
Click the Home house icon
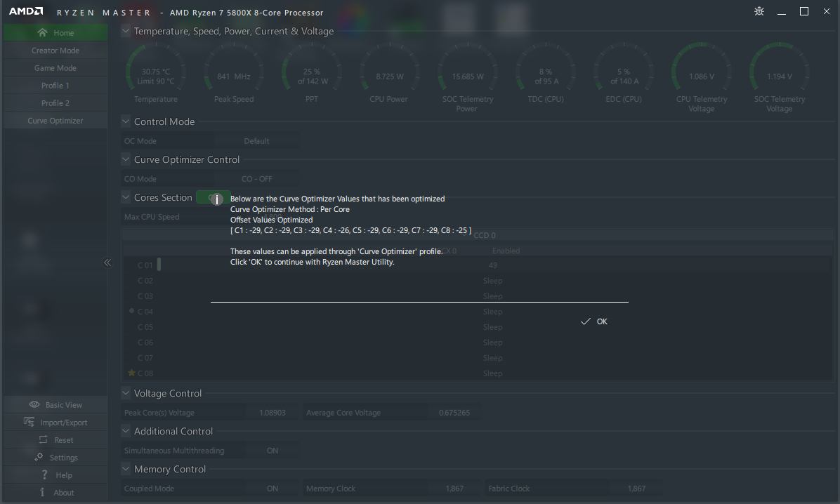pos(42,32)
